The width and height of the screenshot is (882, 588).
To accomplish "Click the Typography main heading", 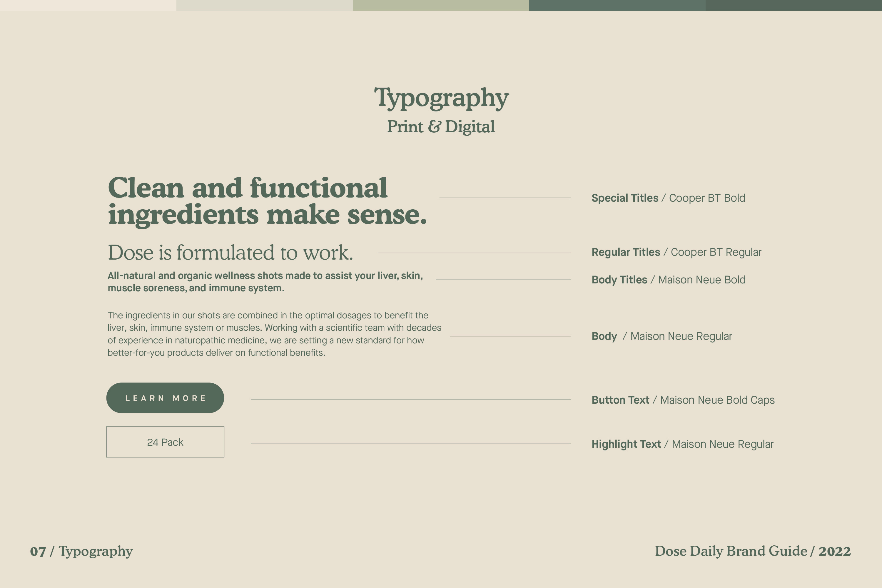I will coord(441,98).
